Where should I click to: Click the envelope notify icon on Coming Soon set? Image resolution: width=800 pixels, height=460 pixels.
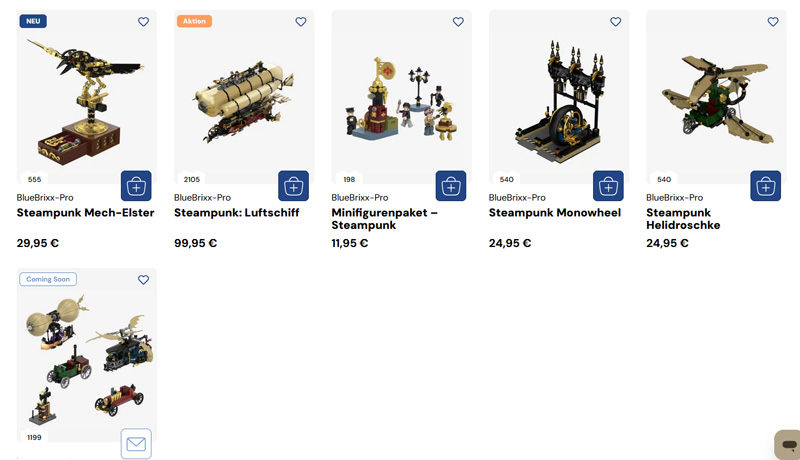(x=136, y=444)
